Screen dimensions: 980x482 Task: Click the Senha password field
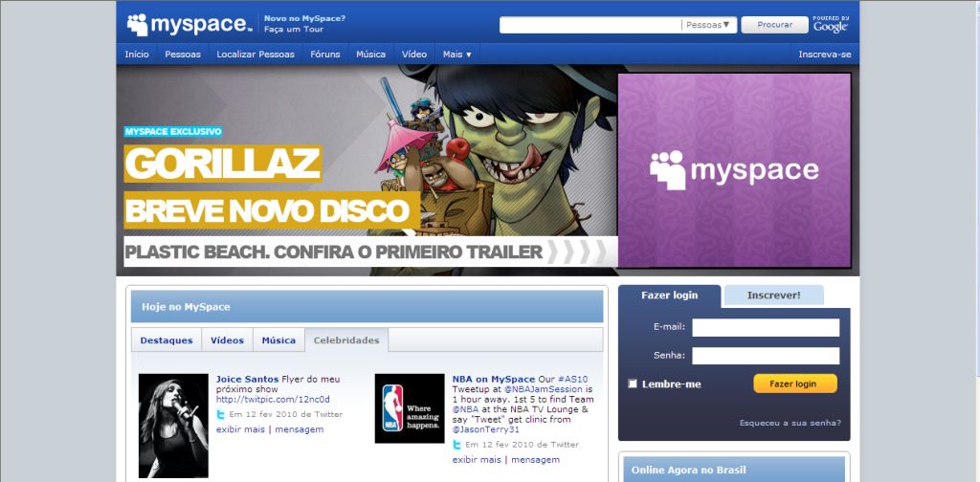765,356
